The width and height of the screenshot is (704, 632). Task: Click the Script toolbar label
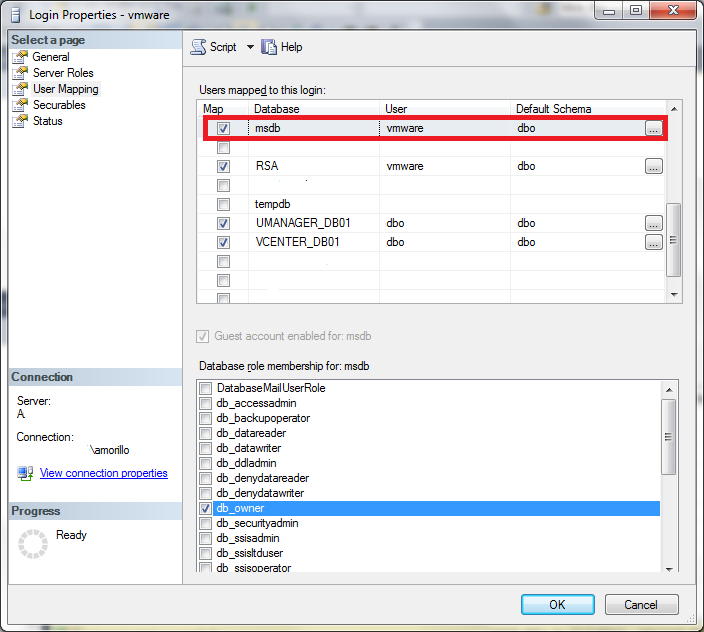point(223,47)
